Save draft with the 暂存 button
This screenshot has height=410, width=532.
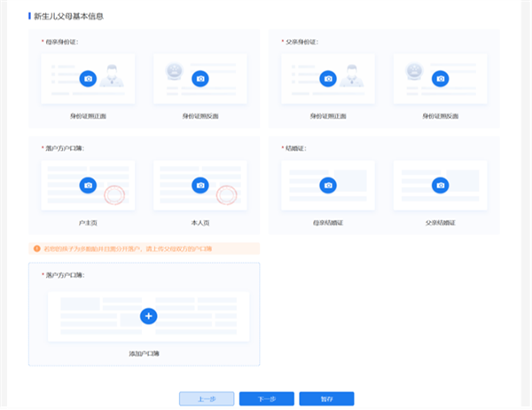click(x=326, y=398)
